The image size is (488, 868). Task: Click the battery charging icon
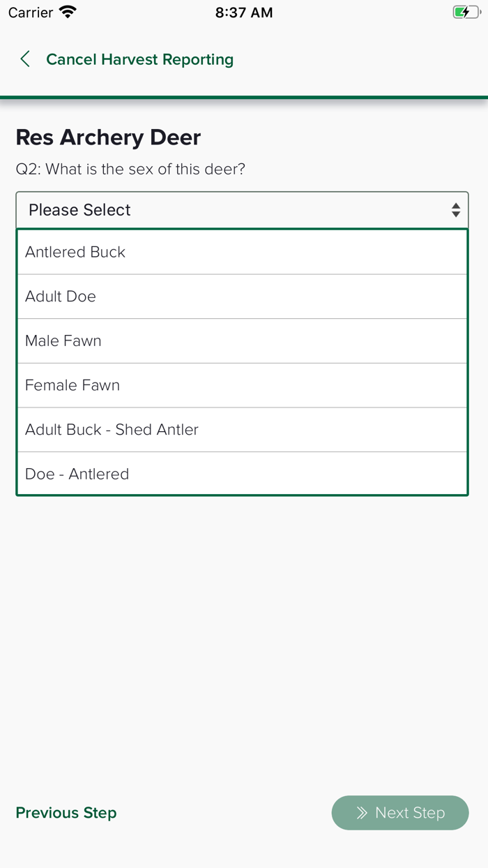pos(466,13)
